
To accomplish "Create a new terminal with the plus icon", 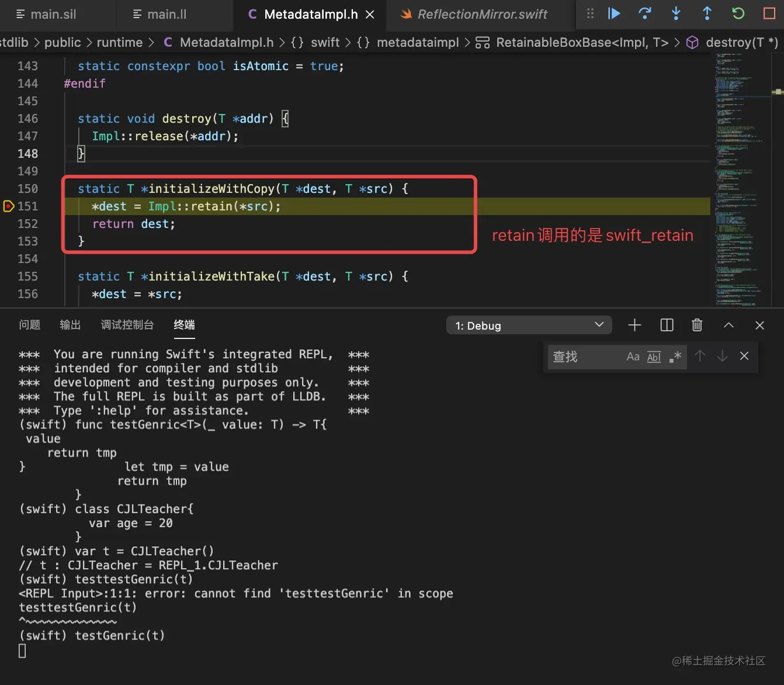I will tap(634, 325).
